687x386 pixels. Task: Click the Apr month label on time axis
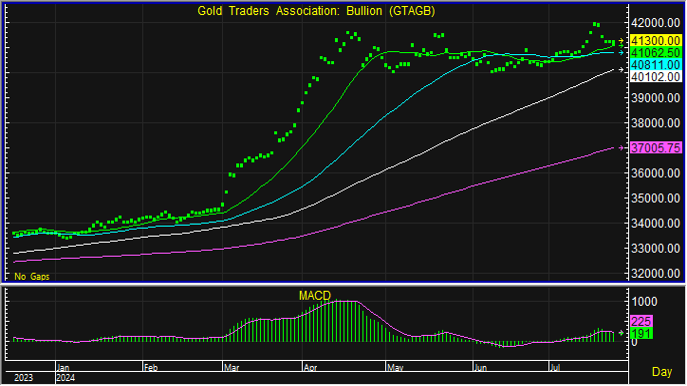pyautogui.click(x=310, y=368)
